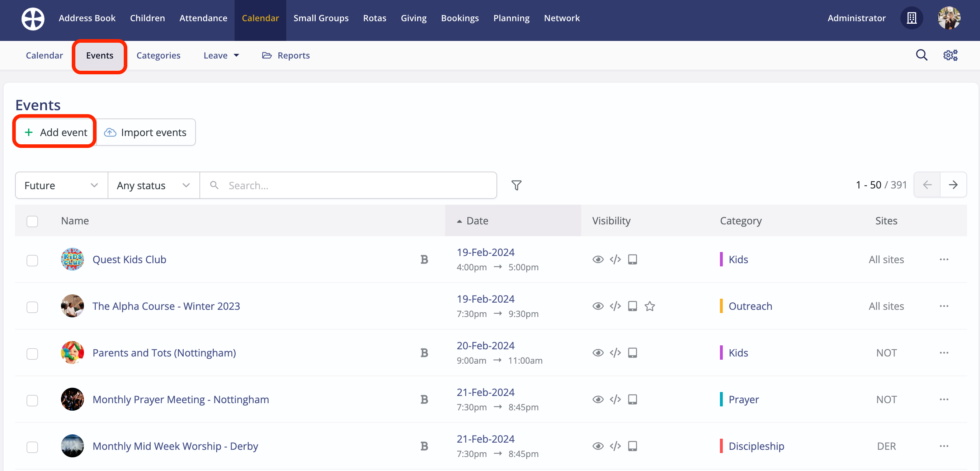Screen dimensions: 980x471
Task: Open The Alpha Course - Winter 2023 link
Action: coord(166,306)
